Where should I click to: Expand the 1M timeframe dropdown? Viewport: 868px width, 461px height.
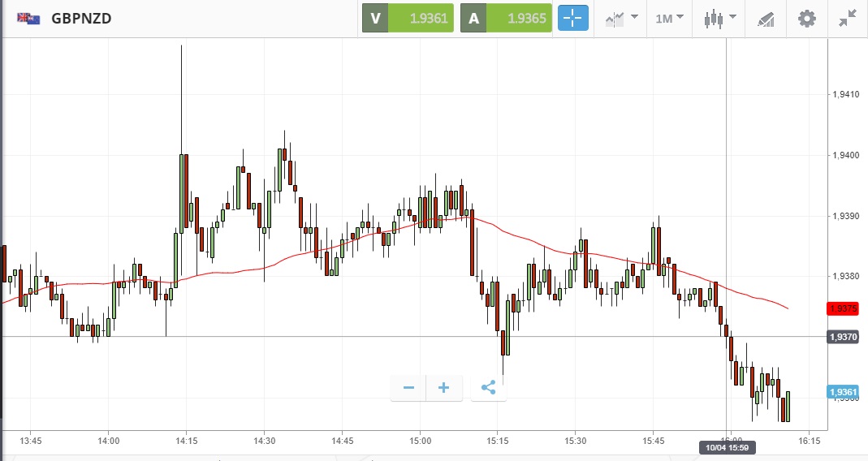point(669,18)
